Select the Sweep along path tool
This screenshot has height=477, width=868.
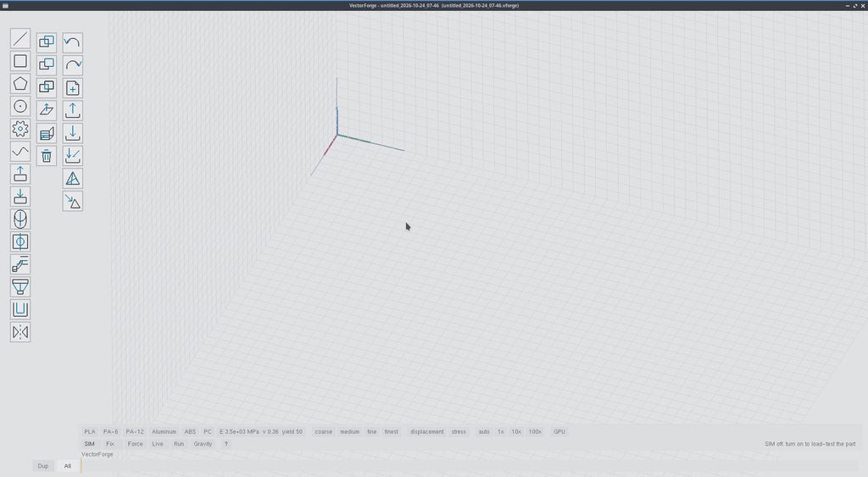[x=20, y=264]
